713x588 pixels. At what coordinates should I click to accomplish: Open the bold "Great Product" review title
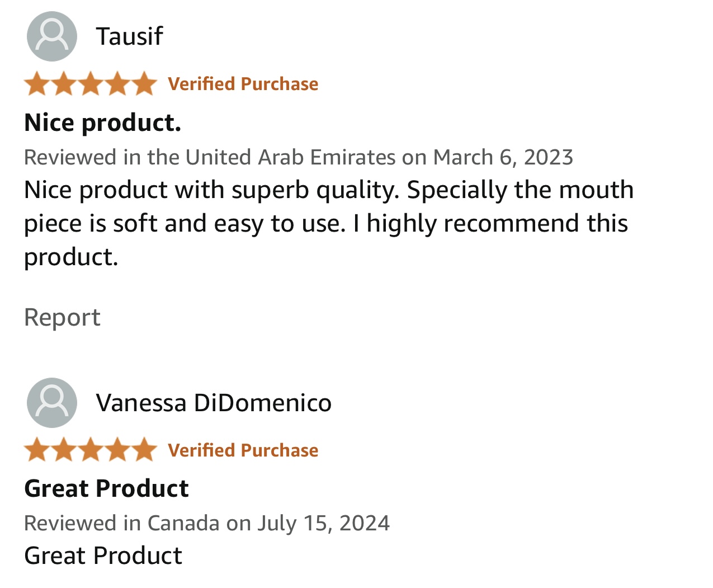(x=106, y=488)
